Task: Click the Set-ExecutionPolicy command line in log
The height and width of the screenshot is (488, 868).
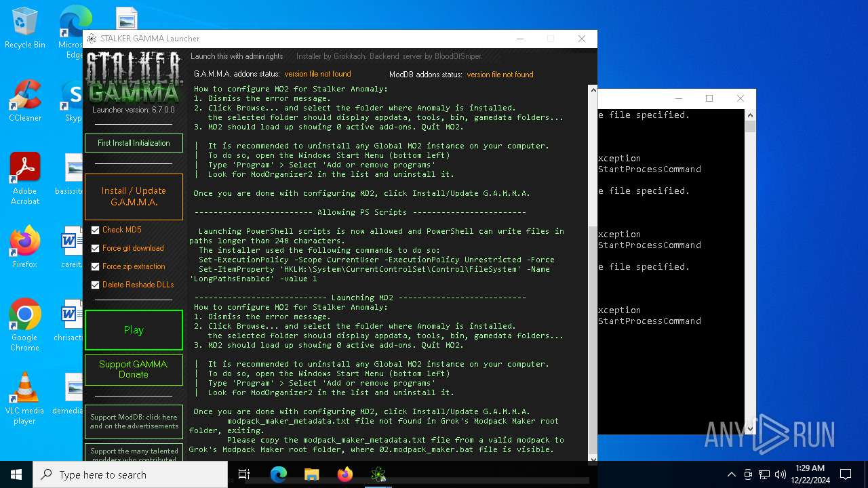Action: click(x=376, y=260)
